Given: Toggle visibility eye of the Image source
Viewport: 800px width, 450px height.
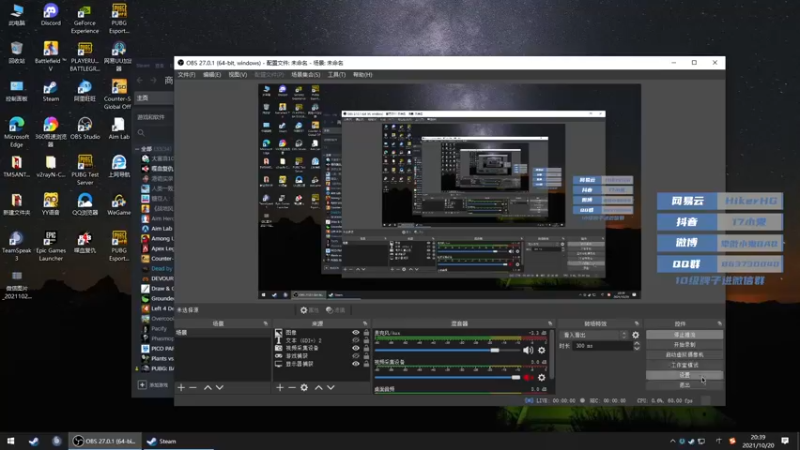Looking at the screenshot, I should [x=356, y=333].
